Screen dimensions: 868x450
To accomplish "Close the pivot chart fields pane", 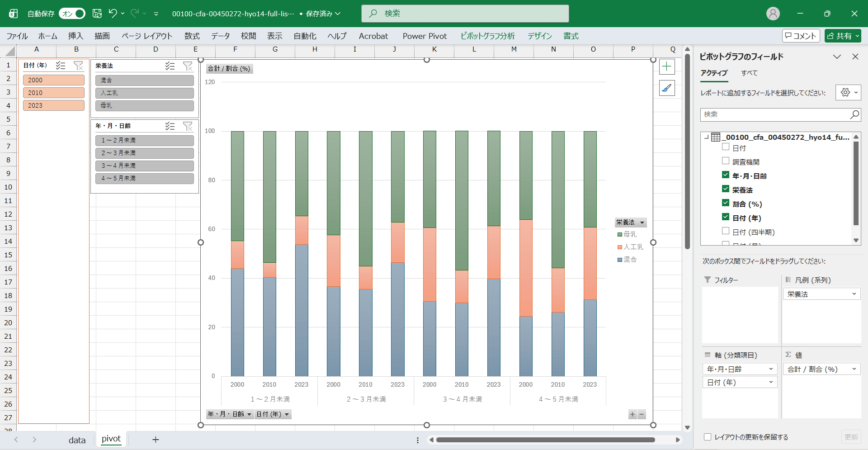I will tap(855, 57).
